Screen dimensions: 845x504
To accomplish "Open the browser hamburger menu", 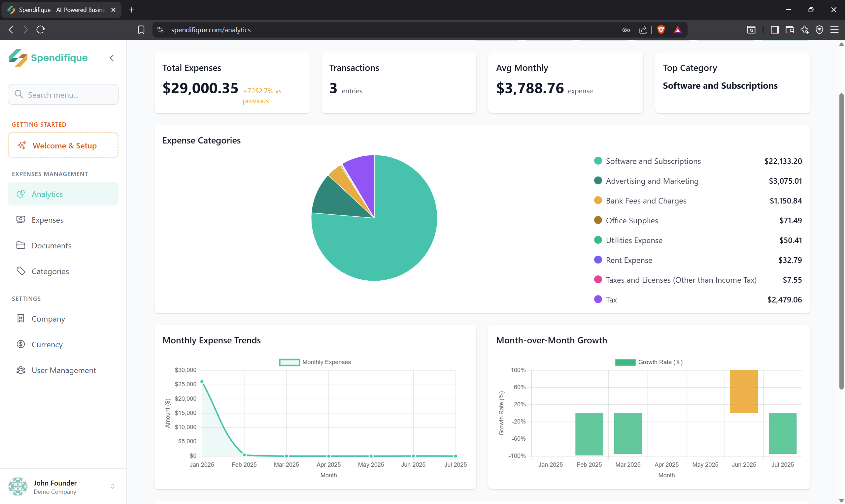I will (x=834, y=30).
